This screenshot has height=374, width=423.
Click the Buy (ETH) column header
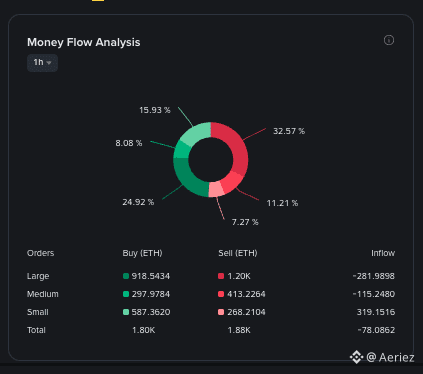tap(142, 253)
